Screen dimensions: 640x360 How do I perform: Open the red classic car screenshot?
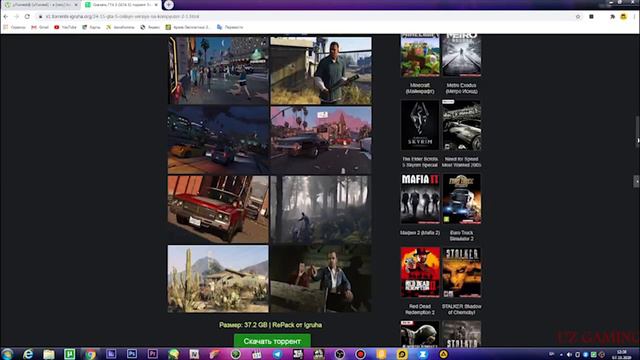(x=218, y=209)
